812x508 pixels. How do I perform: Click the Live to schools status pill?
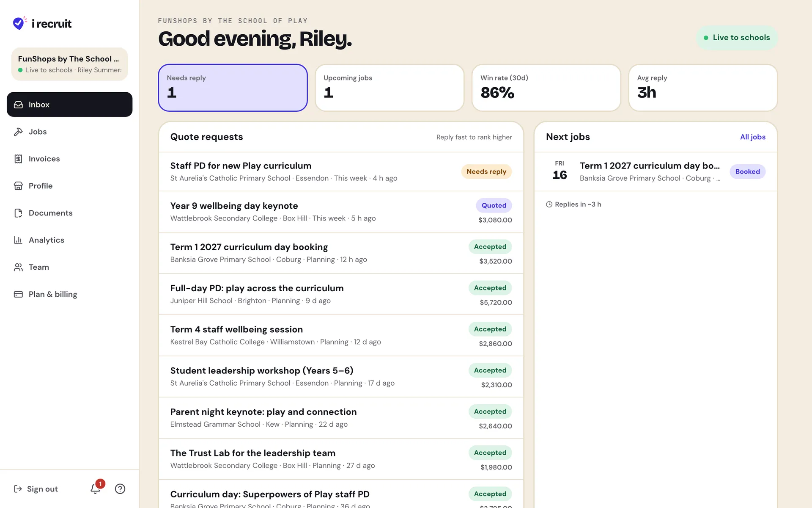click(737, 38)
